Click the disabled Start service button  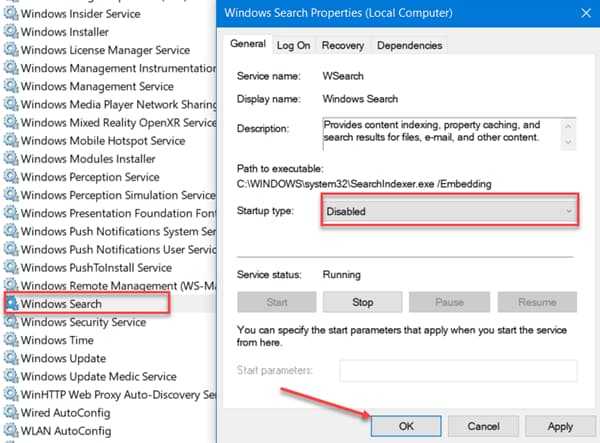(277, 302)
